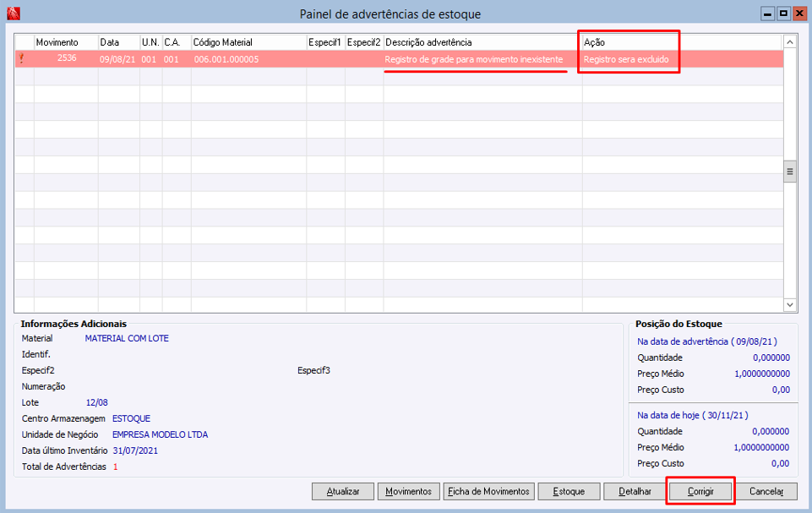Click 'Na data de hoje ( 30/11/21 )' heading
The height and width of the screenshot is (513, 812).
click(x=693, y=415)
